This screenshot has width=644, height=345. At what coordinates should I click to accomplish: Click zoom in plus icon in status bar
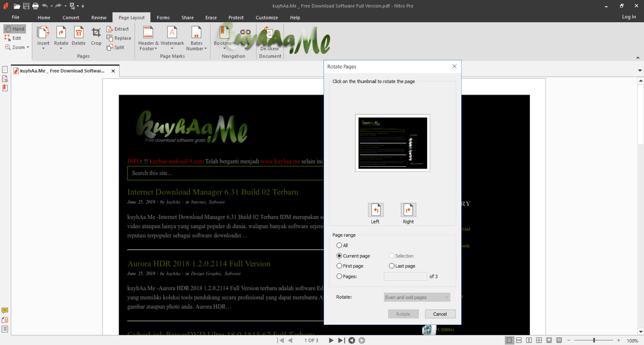619,340
